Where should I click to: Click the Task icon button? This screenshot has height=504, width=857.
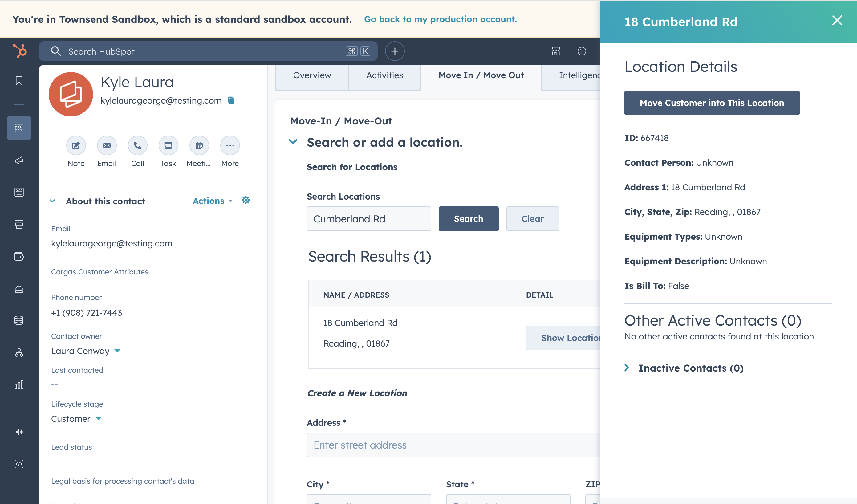168,145
